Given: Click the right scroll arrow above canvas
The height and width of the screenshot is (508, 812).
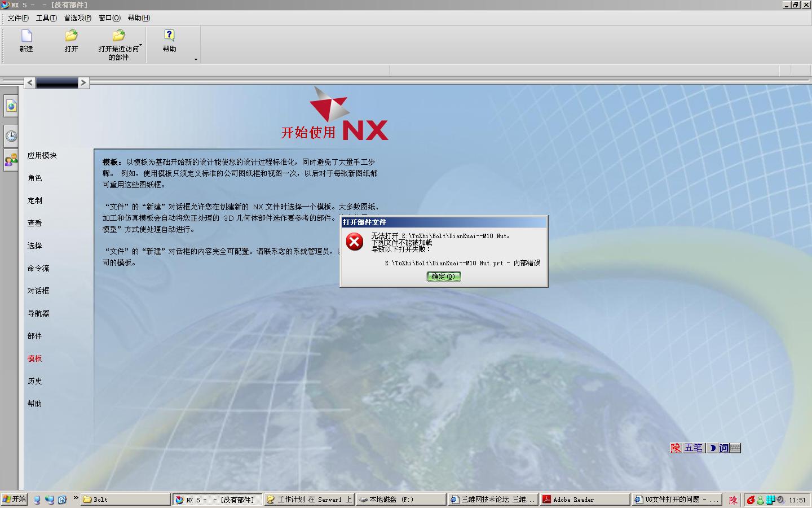Looking at the screenshot, I should click(x=83, y=82).
